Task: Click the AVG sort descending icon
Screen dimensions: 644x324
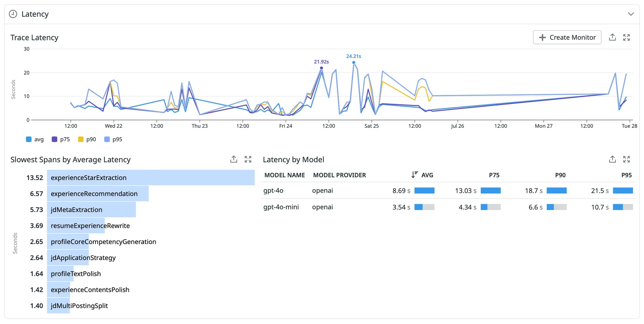Action: 414,175
